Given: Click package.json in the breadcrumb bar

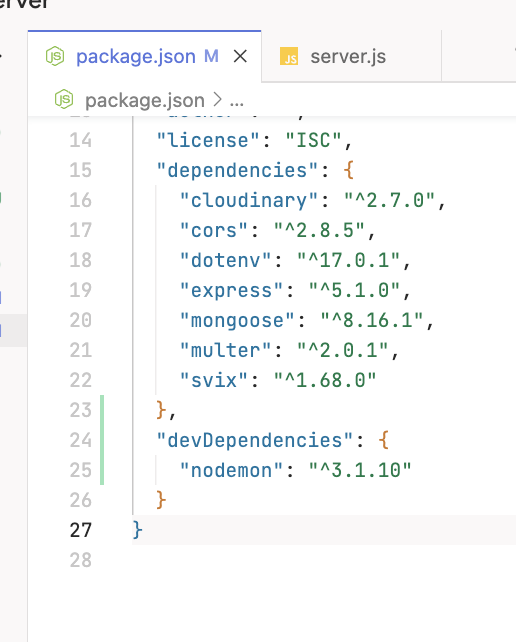Looking at the screenshot, I should [145, 100].
